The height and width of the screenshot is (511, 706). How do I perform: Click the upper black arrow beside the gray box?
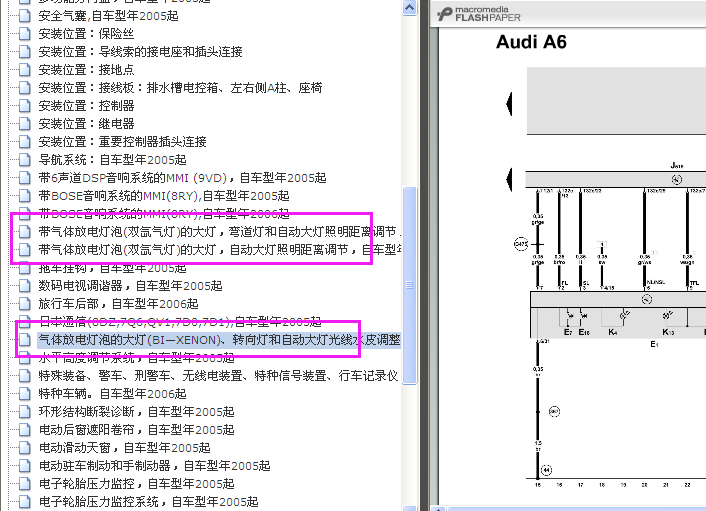coord(509,104)
